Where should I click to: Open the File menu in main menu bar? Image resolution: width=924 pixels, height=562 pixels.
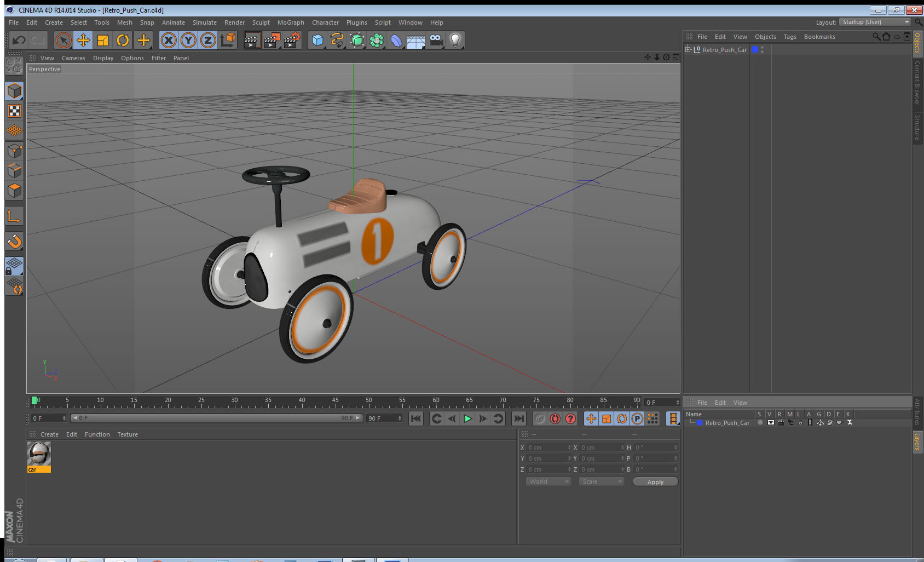[14, 22]
